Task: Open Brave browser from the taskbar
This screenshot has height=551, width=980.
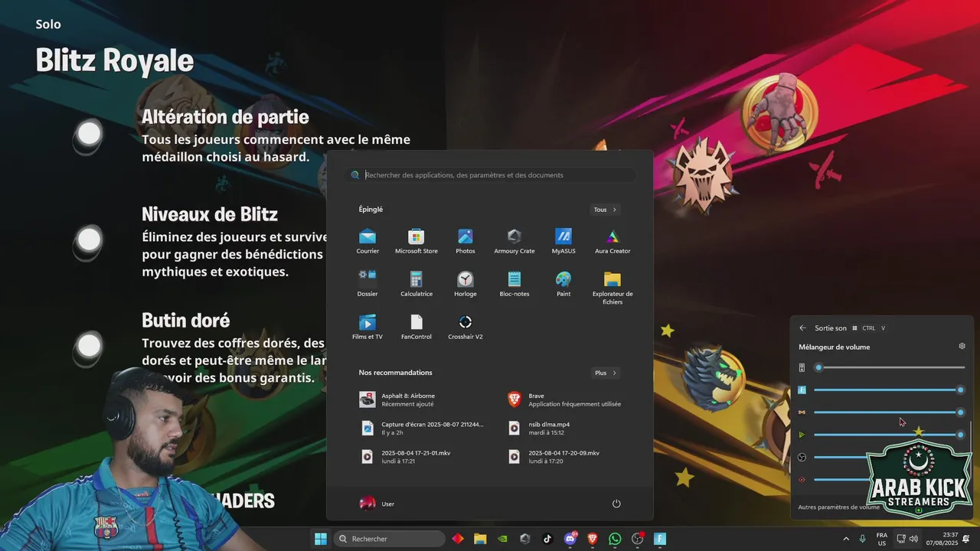Action: 593,539
